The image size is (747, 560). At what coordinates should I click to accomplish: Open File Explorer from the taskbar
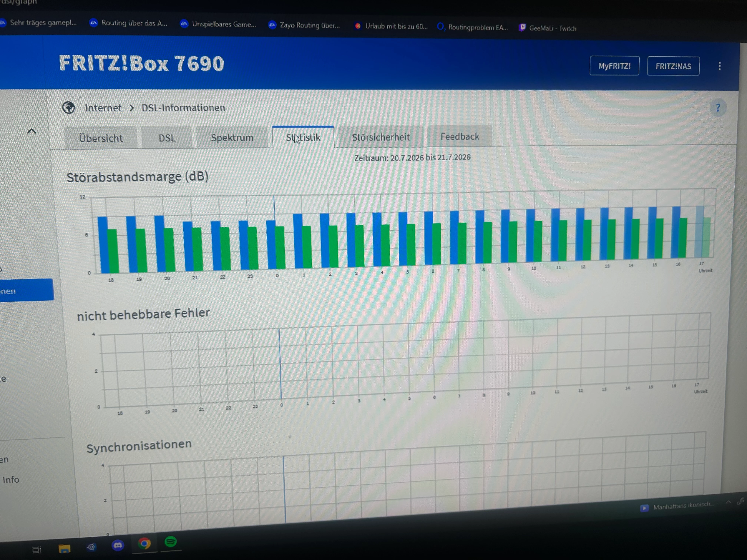64,549
